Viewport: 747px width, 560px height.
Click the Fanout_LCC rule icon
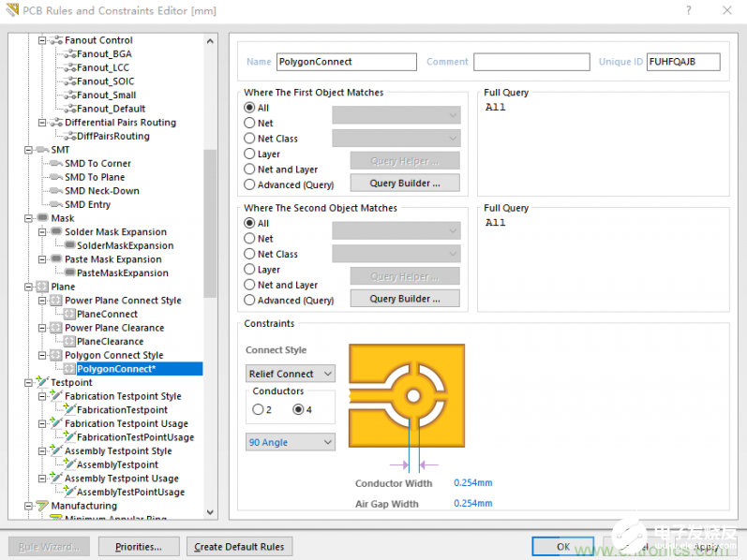pyautogui.click(x=70, y=68)
